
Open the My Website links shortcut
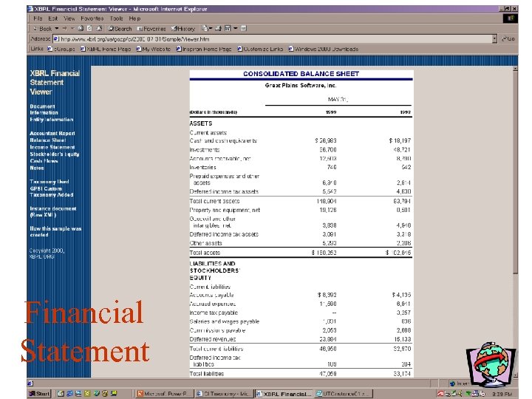pos(154,49)
